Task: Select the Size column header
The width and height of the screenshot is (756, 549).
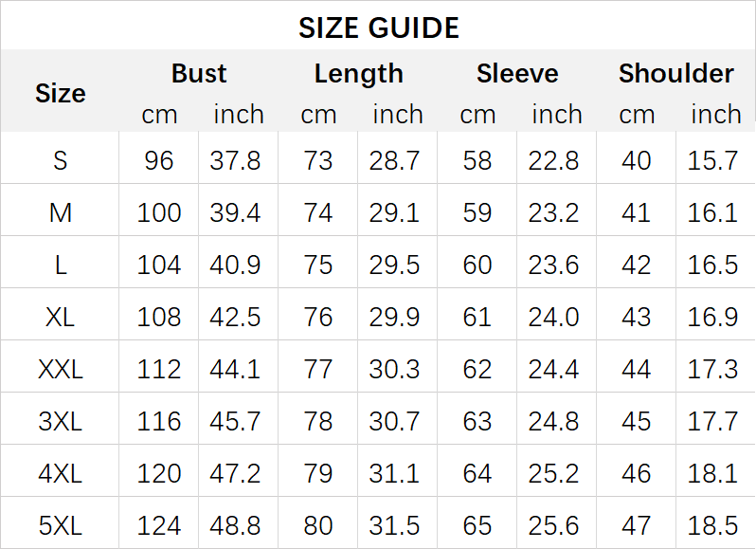Action: pyautogui.click(x=61, y=93)
